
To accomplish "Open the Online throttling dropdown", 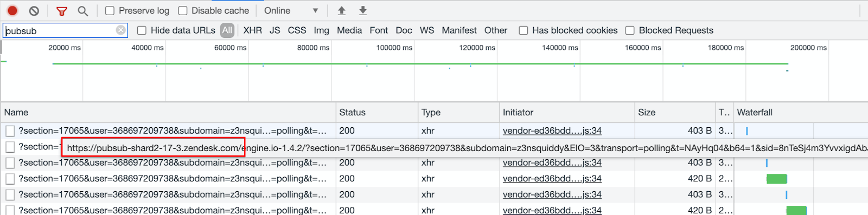I will point(291,10).
